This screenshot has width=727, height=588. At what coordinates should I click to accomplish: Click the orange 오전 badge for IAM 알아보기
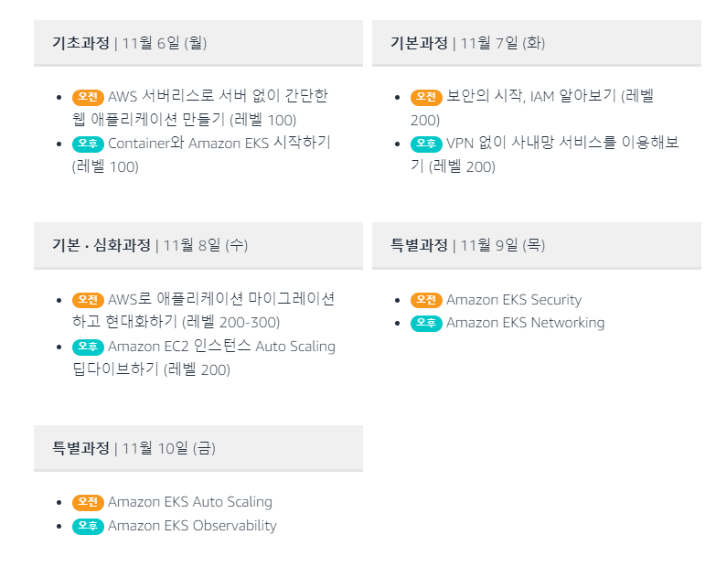tap(426, 97)
